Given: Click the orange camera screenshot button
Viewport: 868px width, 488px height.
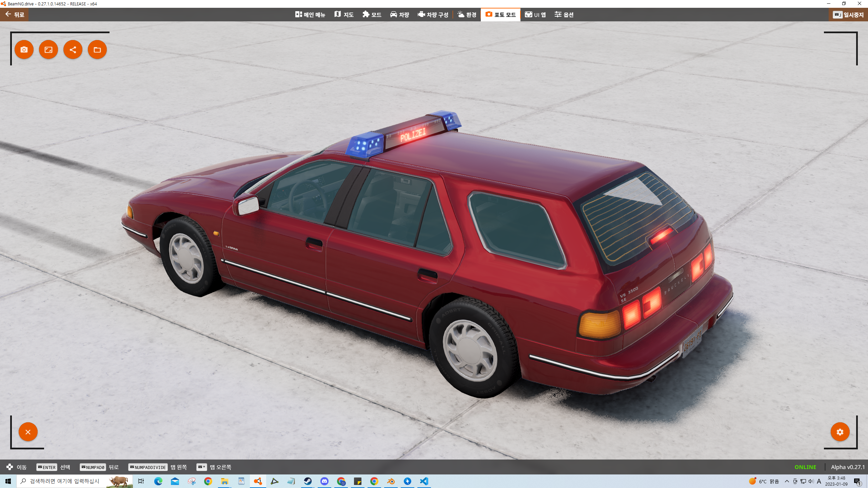Looking at the screenshot, I should click(x=24, y=50).
